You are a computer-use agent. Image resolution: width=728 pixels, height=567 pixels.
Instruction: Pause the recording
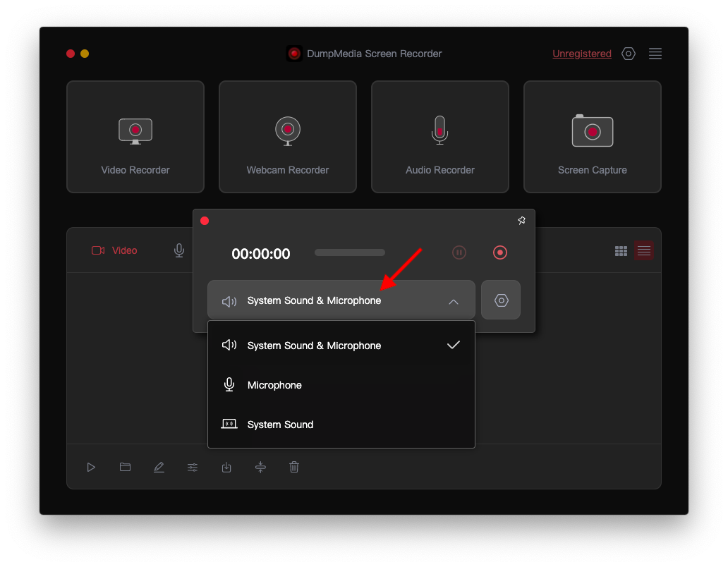pyautogui.click(x=459, y=252)
